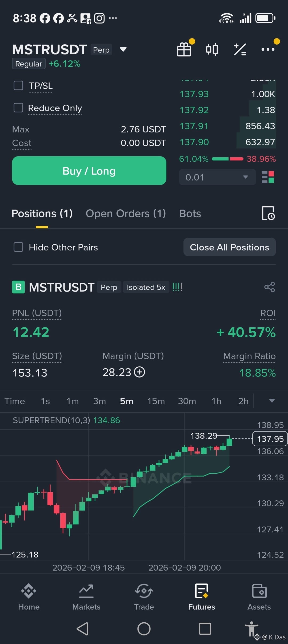
Task: Tap the Android home circle button
Action: pyautogui.click(x=144, y=629)
